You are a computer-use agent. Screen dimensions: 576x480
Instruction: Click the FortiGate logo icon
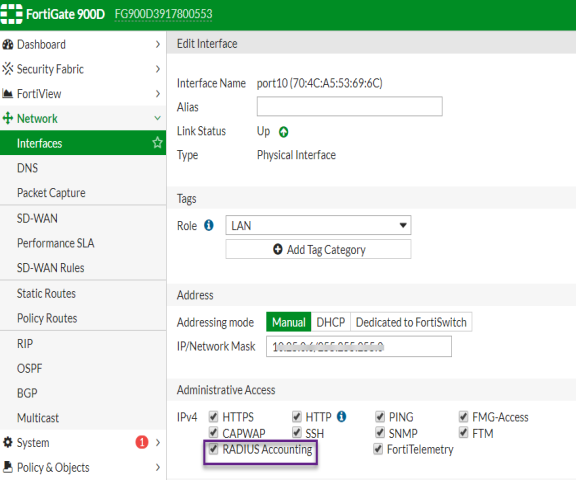pos(11,14)
